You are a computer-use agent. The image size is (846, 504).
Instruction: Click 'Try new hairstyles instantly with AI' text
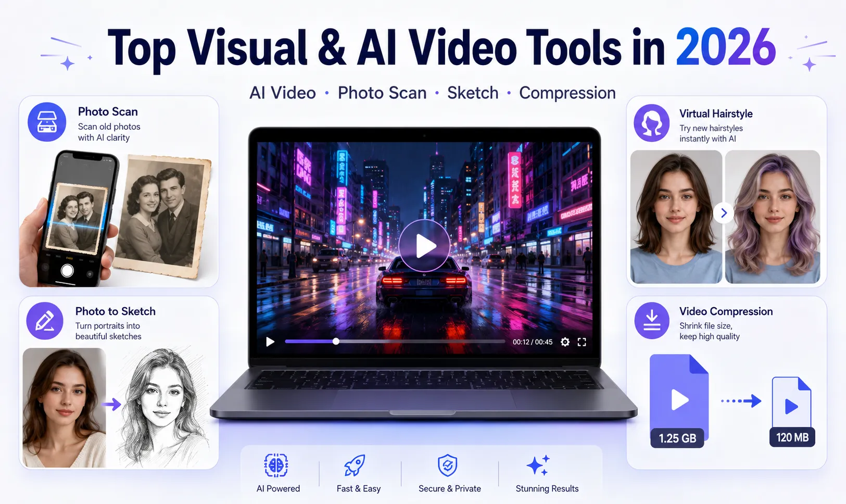[711, 133]
